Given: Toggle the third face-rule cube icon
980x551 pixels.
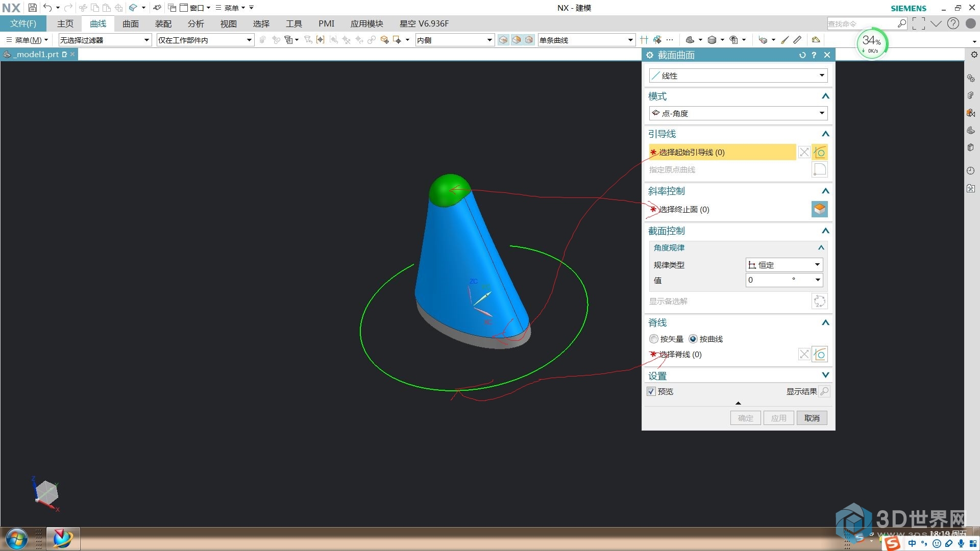Looking at the screenshot, I should [x=529, y=40].
